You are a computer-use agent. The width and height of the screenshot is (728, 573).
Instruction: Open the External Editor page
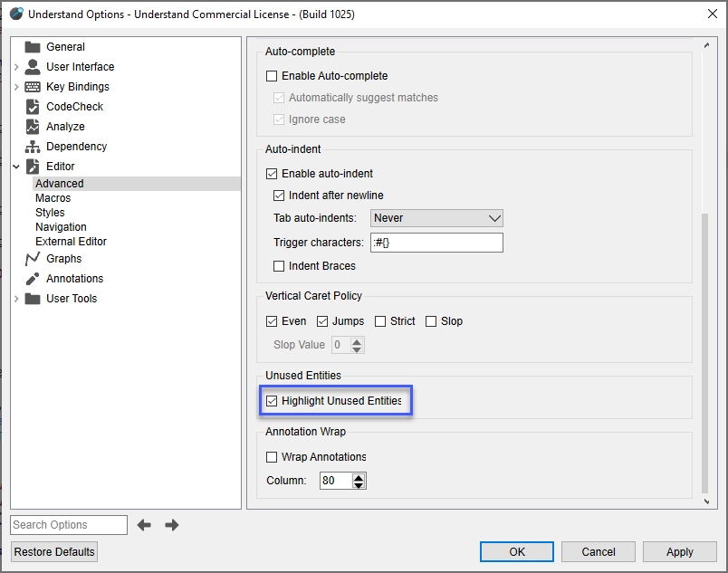pos(71,242)
